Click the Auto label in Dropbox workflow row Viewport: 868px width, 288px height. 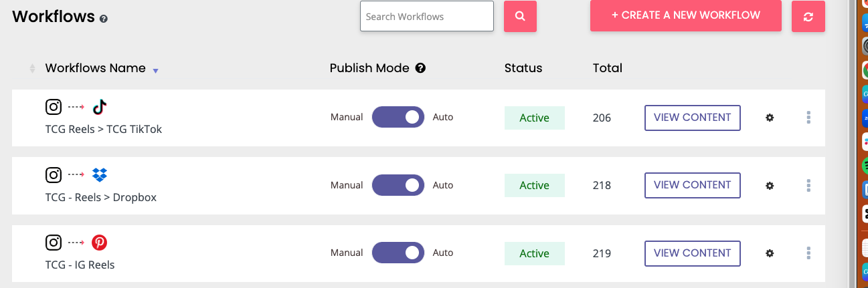point(443,185)
